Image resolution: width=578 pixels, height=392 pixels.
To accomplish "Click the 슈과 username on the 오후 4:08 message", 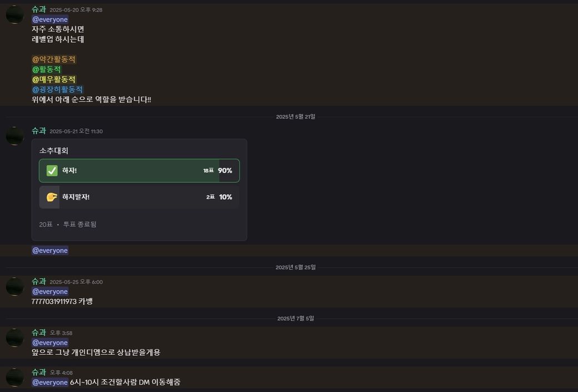I will [39, 372].
